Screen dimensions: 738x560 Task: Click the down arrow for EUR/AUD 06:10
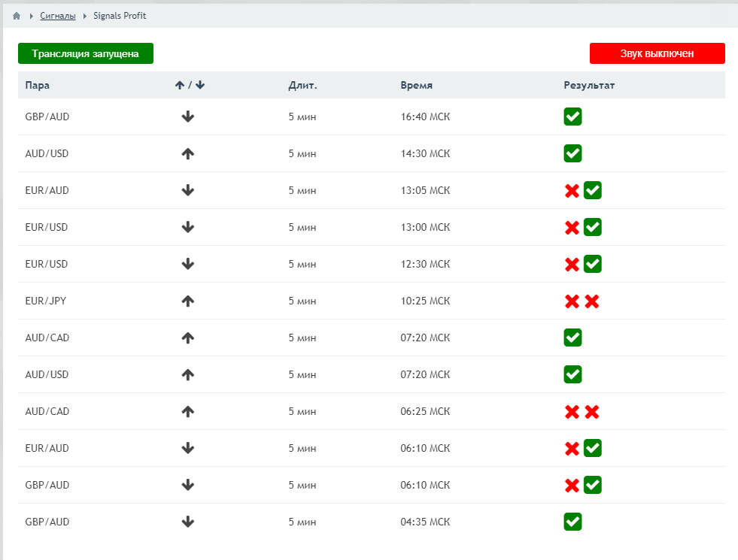(x=188, y=448)
